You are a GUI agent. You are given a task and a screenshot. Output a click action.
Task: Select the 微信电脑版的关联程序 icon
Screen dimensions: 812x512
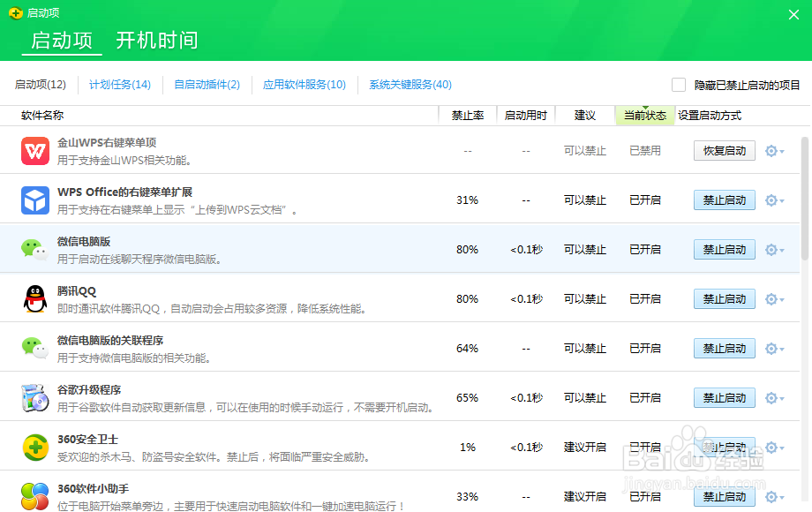tap(35, 348)
